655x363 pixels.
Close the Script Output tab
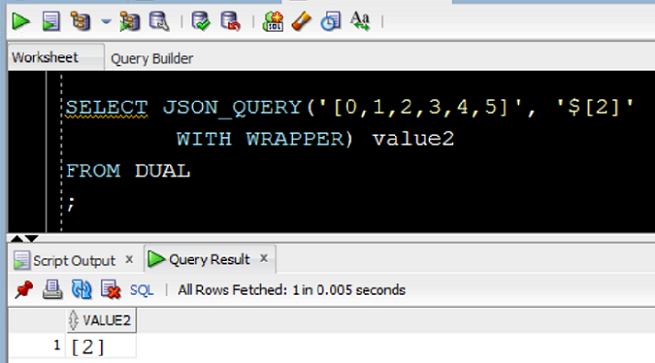[x=129, y=259]
